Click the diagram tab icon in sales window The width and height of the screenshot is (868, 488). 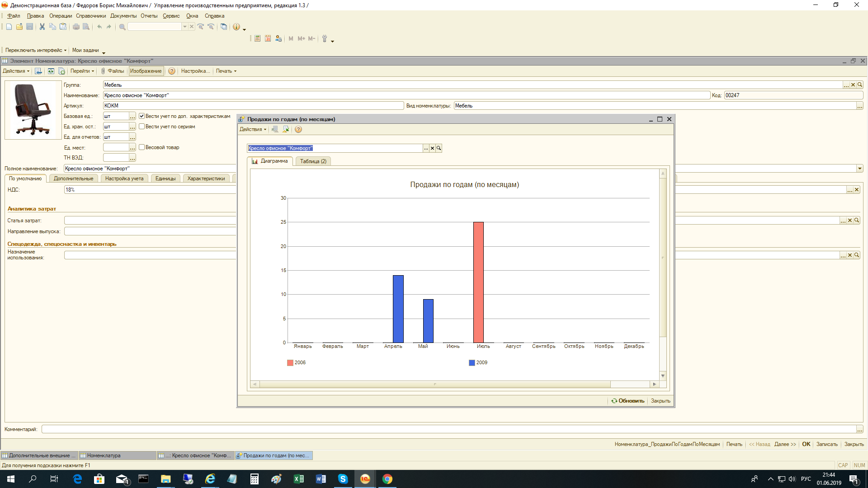click(255, 161)
